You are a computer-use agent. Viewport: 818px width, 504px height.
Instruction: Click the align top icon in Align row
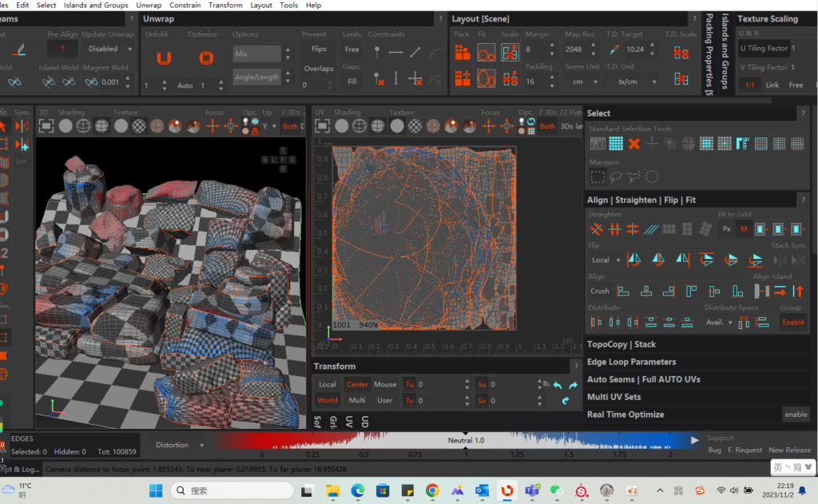tap(691, 291)
